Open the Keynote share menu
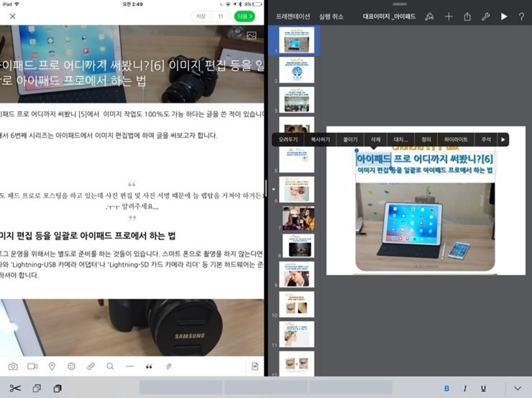532x398 pixels. point(467,16)
